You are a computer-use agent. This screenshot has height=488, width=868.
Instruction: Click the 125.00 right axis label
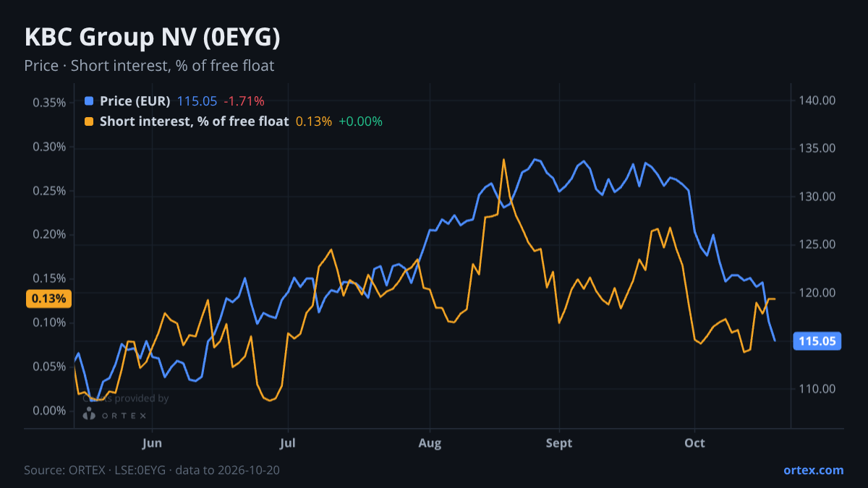pyautogui.click(x=817, y=244)
